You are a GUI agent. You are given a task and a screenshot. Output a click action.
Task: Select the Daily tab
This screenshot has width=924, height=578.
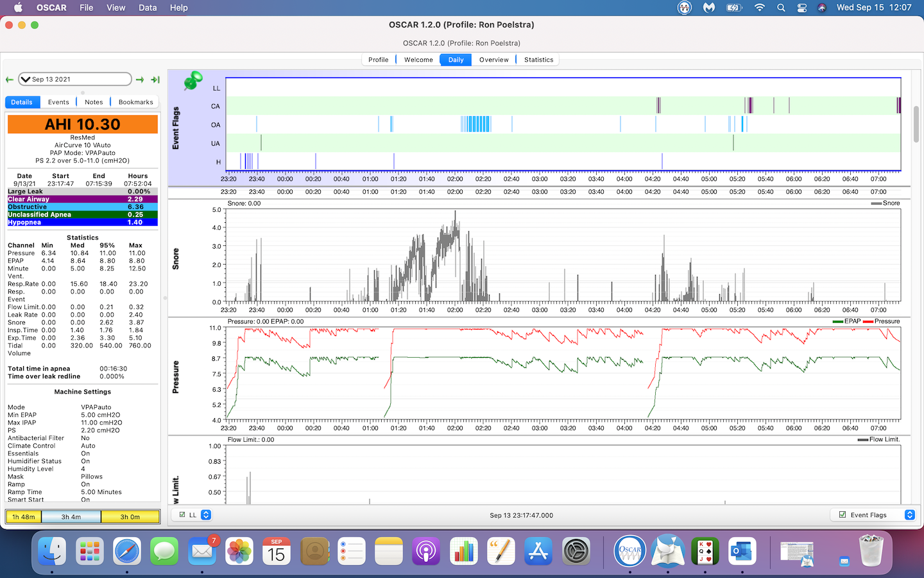pyautogui.click(x=456, y=60)
